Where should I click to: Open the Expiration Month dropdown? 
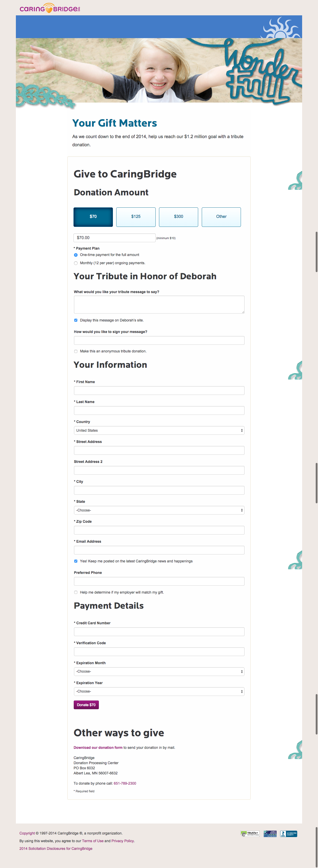159,672
